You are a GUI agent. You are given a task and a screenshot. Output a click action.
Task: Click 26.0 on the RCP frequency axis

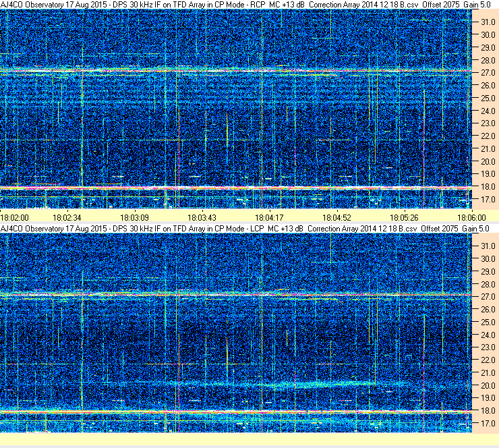pos(488,86)
